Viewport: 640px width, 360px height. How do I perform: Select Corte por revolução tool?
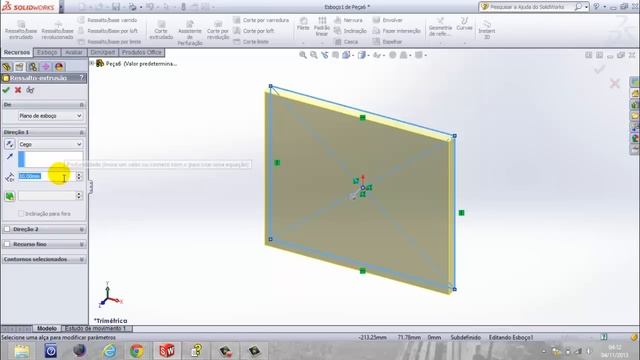pos(218,30)
